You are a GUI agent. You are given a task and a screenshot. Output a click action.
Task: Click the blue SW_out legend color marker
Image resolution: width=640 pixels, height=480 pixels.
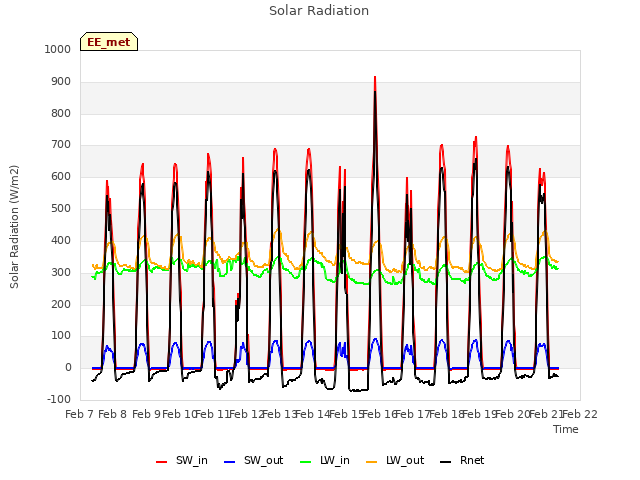[230, 462]
